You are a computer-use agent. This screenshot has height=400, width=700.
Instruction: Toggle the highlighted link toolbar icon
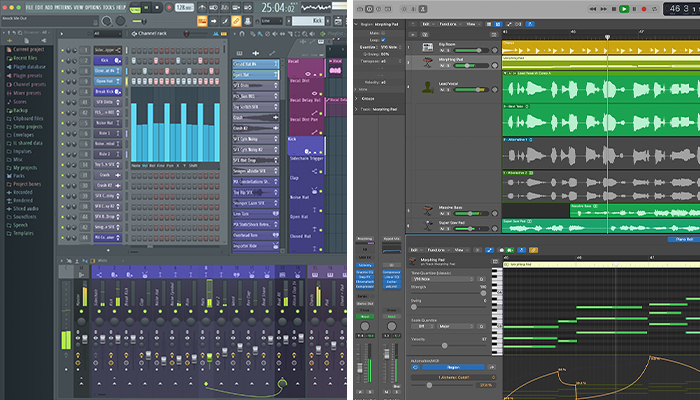point(236,21)
